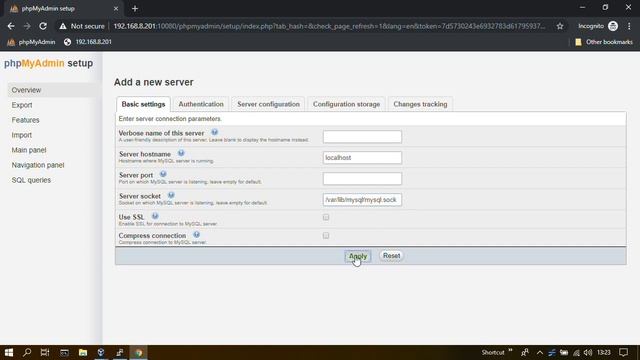Image resolution: width=640 pixels, height=360 pixels.
Task: Select the Basic settings tab
Action: coord(143,104)
